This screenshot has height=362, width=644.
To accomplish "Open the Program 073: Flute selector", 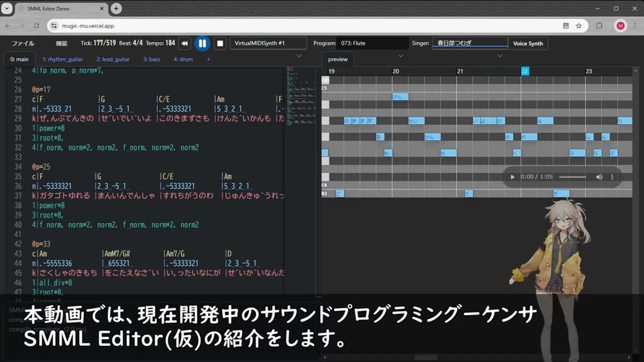I will (x=372, y=43).
